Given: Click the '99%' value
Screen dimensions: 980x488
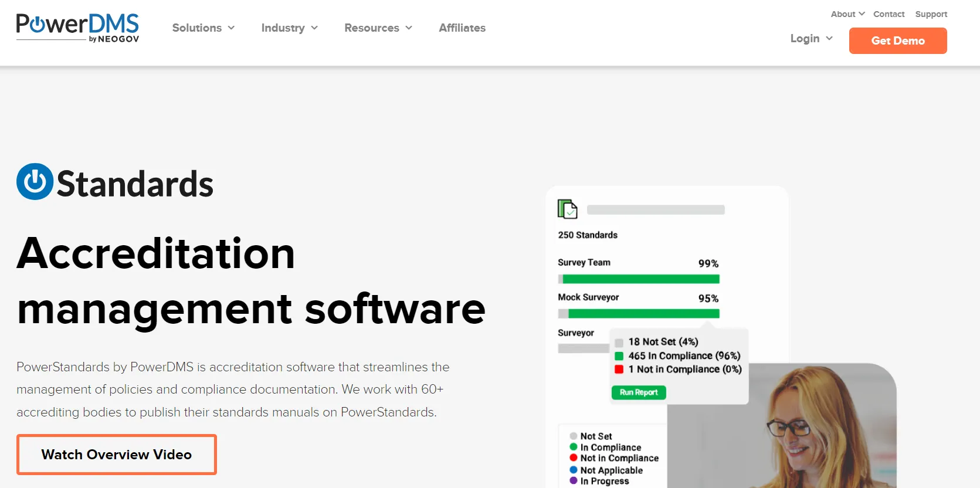Looking at the screenshot, I should click(708, 263).
